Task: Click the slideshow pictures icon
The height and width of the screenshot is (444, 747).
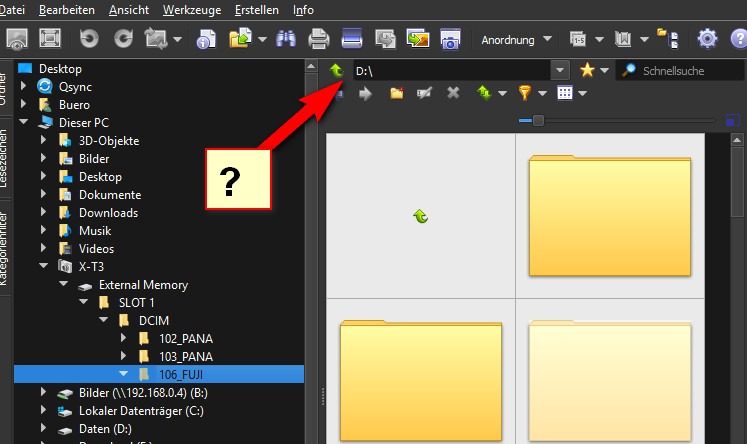Action: click(x=418, y=39)
